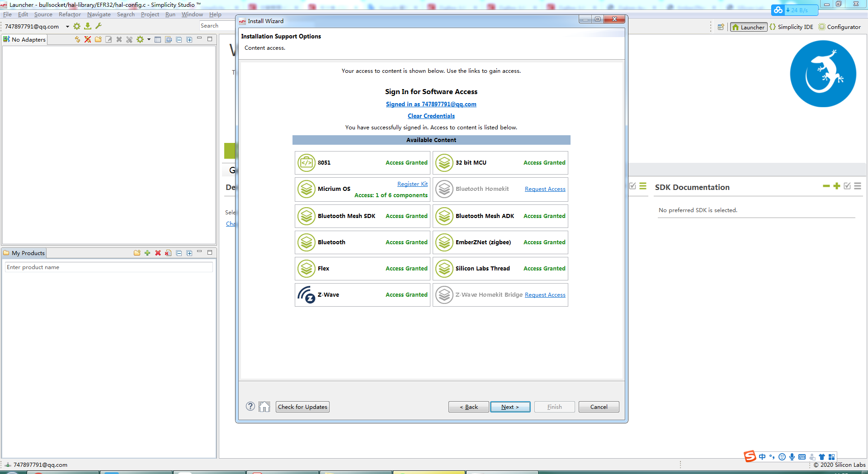Toggle the checkbox icon in SDK Documentation header
The image size is (868, 474).
(847, 186)
